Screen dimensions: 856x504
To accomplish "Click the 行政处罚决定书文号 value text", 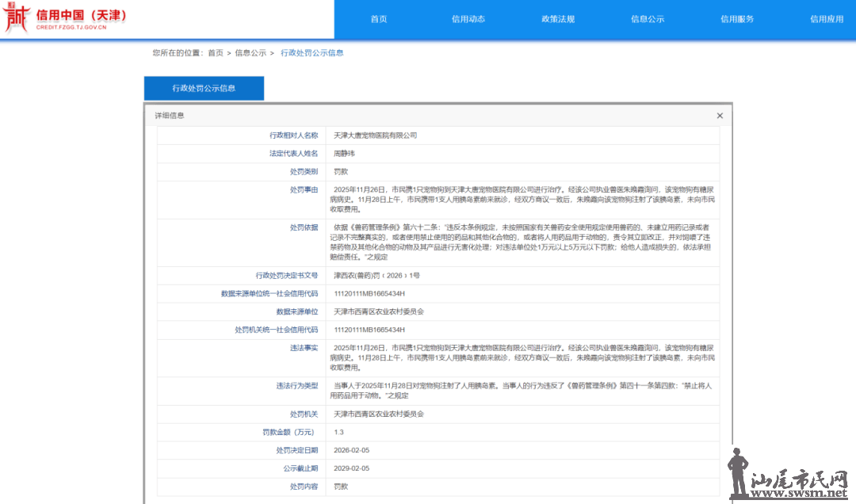I will click(x=376, y=275).
